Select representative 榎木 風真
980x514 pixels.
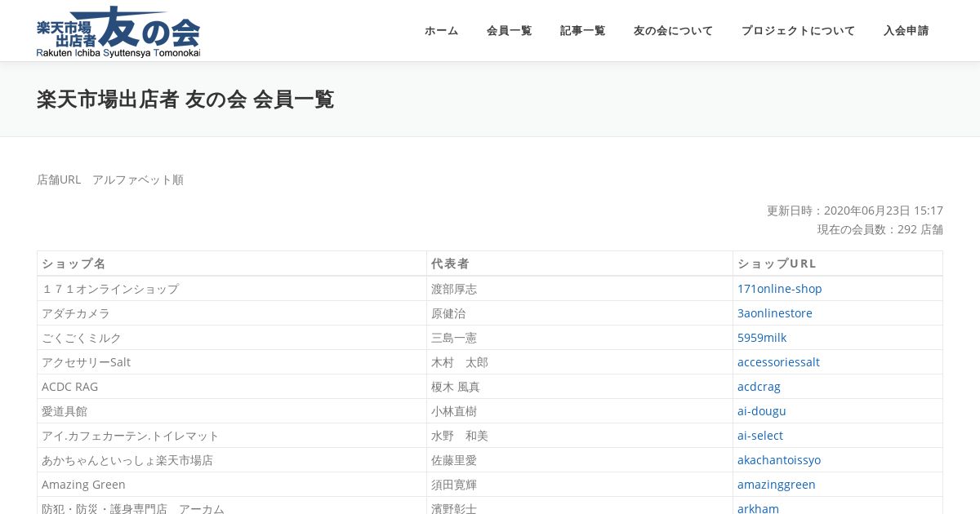[x=580, y=387]
